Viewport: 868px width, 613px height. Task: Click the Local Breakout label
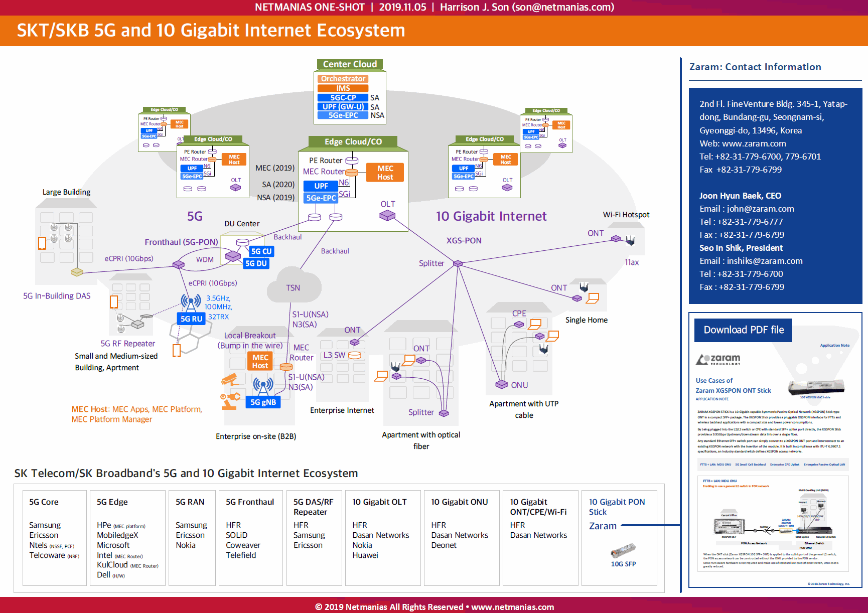250,336
